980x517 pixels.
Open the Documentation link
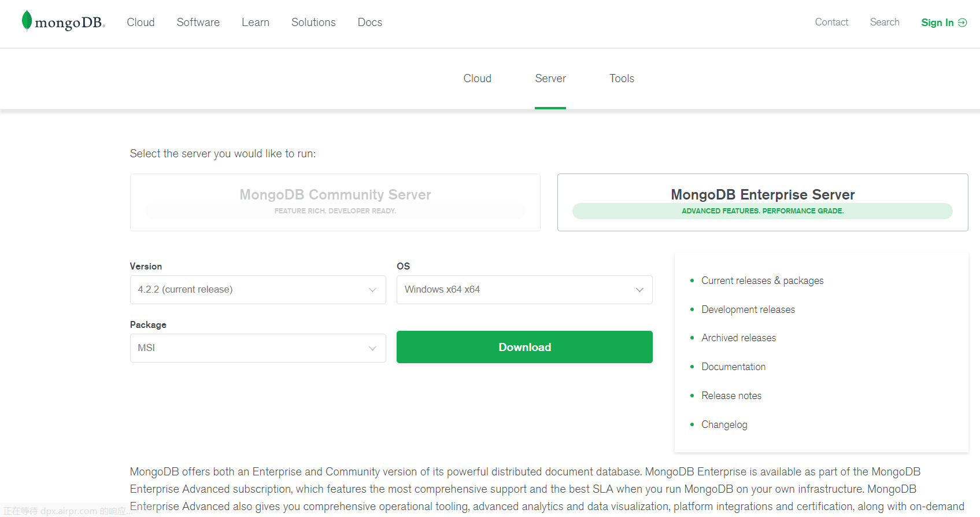pyautogui.click(x=734, y=367)
